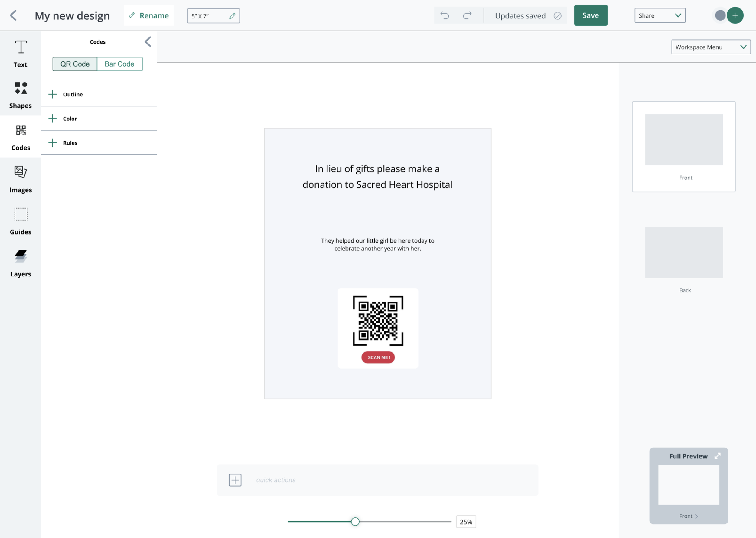Click the Rename button
The height and width of the screenshot is (538, 756).
[x=149, y=15]
